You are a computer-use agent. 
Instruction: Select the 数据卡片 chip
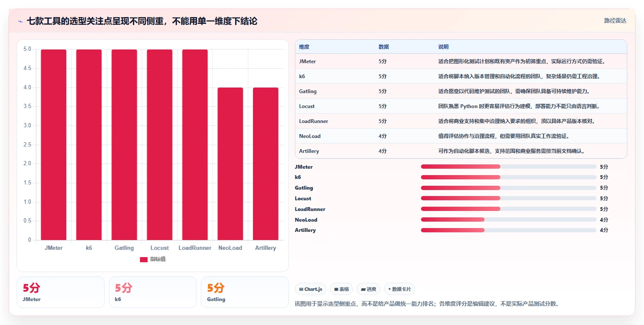(400, 289)
